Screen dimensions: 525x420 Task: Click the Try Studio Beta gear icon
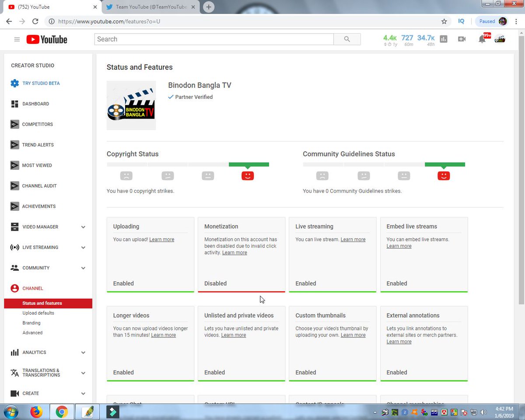(14, 83)
